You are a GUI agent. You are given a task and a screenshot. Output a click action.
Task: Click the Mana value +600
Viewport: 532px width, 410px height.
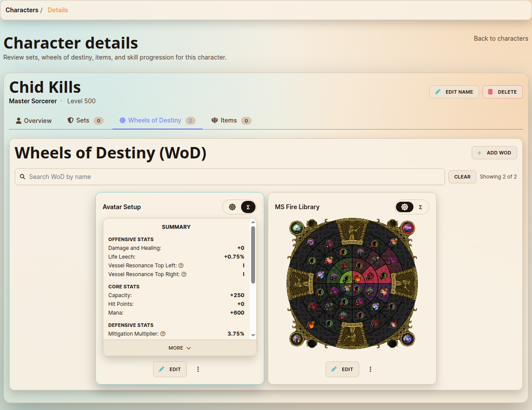237,313
